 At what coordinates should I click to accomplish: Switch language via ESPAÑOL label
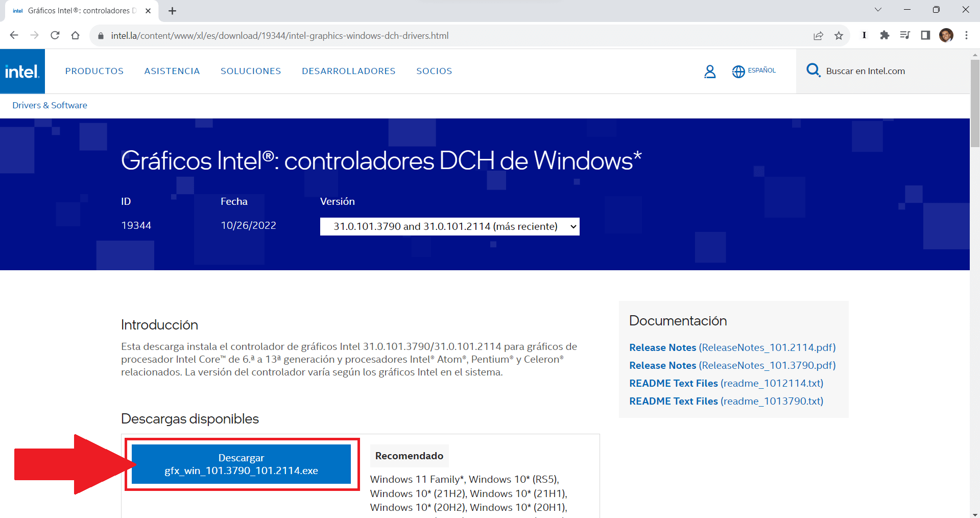761,70
